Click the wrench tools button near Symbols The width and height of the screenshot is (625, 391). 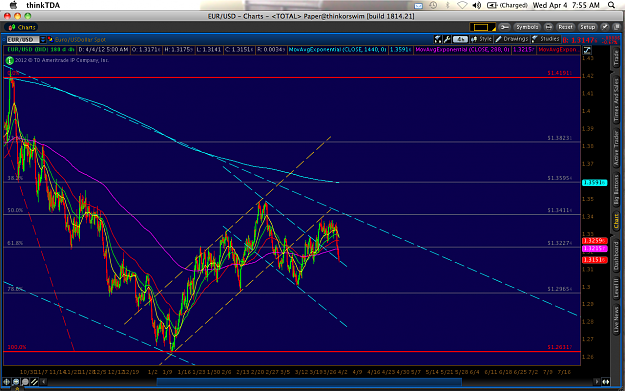[504, 27]
